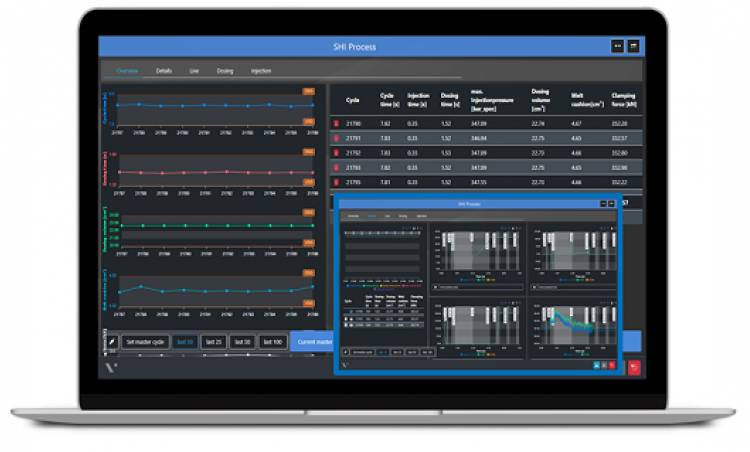Image resolution: width=750 pixels, height=452 pixels.
Task: Click the pin icon beside Set master cycle
Action: (114, 342)
